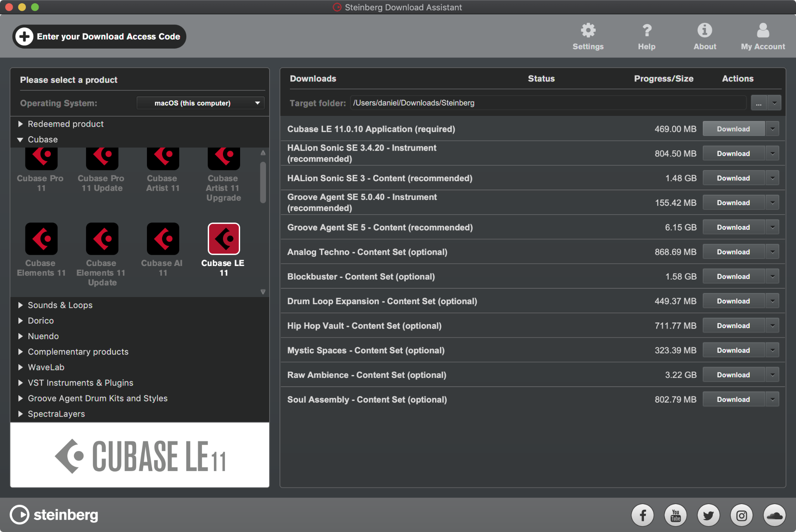Select the Cubase Pro 11 product icon
This screenshot has width=796, height=532.
(x=41, y=158)
